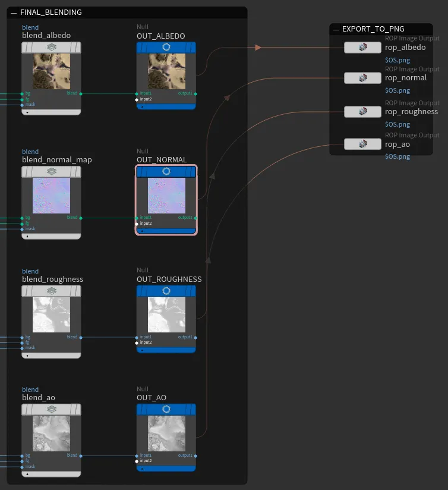Click the blend_roughness node header icon
The width and height of the screenshot is (448, 490).
(x=52, y=291)
